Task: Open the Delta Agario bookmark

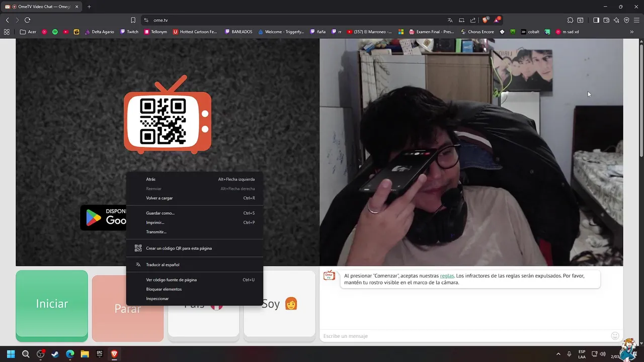Action: pyautogui.click(x=99, y=32)
